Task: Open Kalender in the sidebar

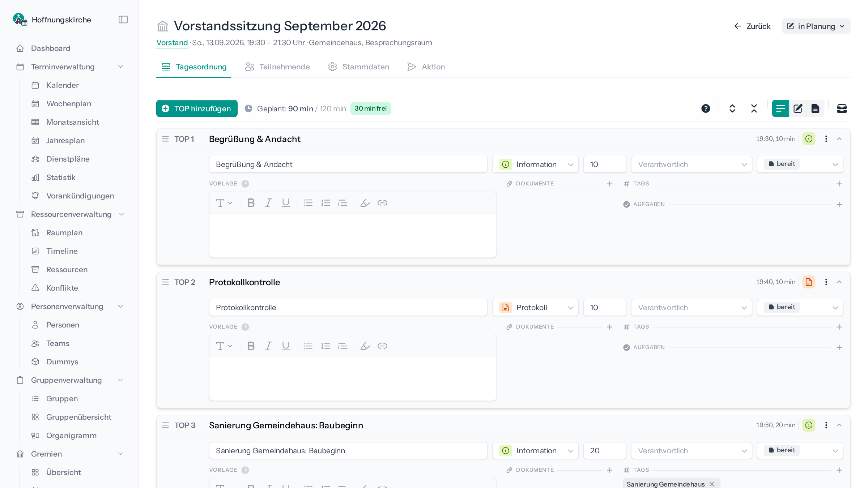Action: click(63, 85)
